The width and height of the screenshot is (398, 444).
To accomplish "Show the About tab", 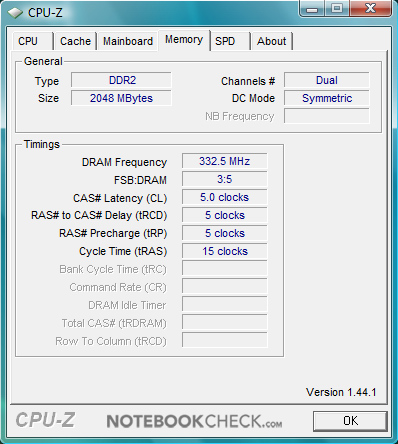I will (x=272, y=41).
